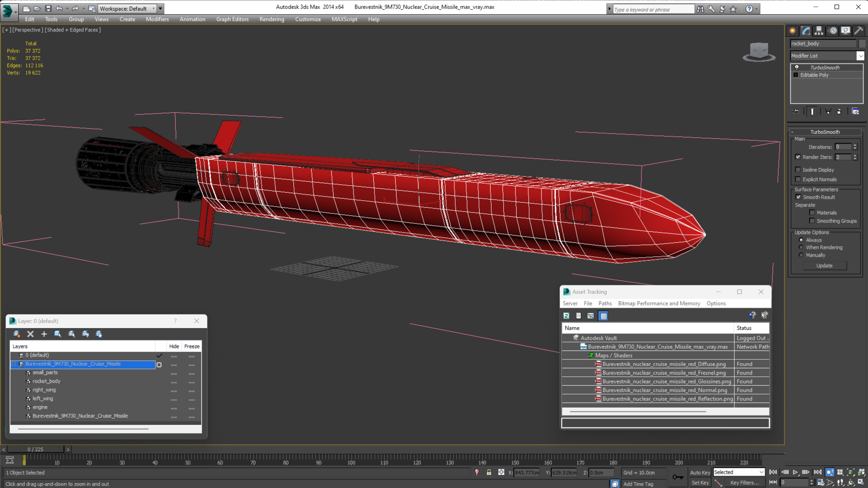Open the MAXScript menu
The width and height of the screenshot is (868, 488).
click(344, 19)
